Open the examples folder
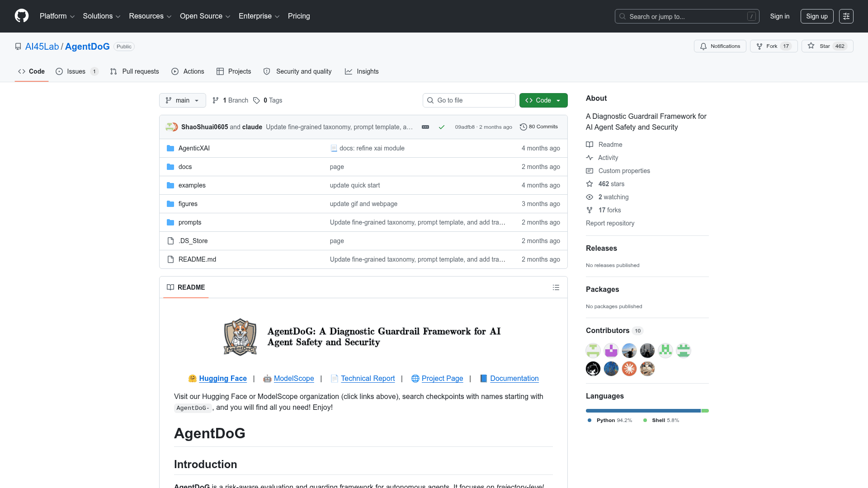Viewport: 868px width, 488px height. (x=192, y=185)
